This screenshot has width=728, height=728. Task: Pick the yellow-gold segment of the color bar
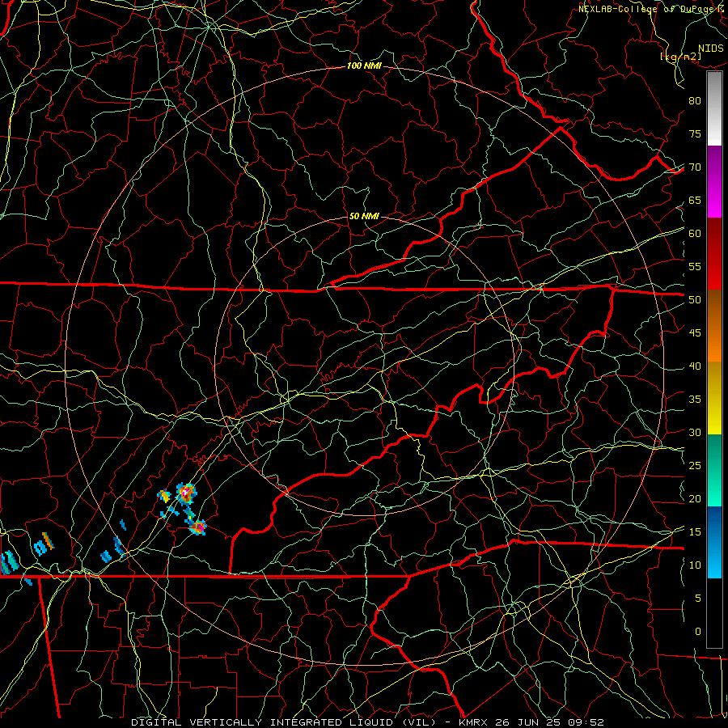point(714,398)
